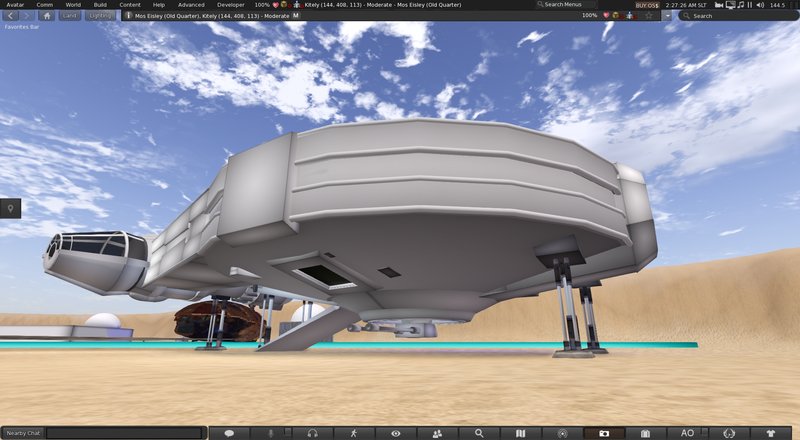Click the Favorites Bar label
This screenshot has width=800, height=440.
coord(22,27)
